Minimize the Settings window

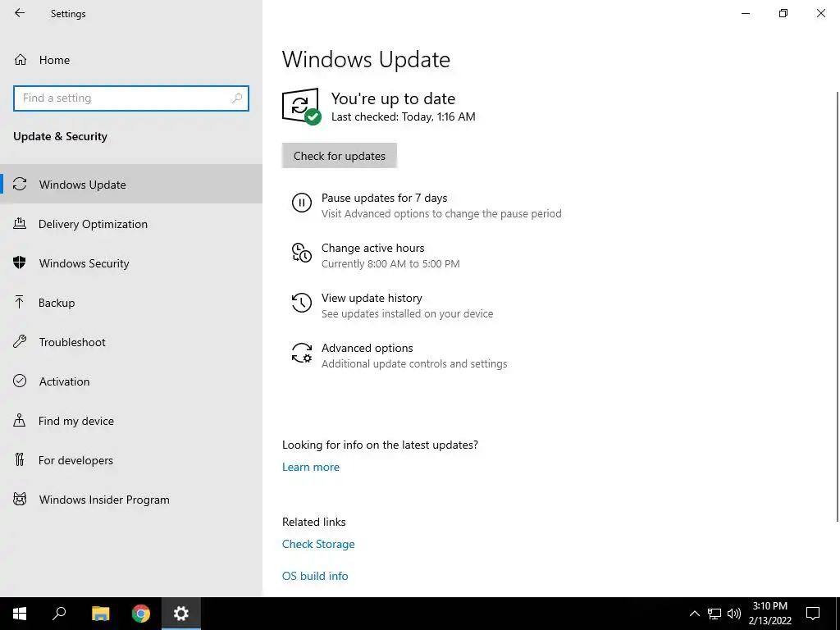tap(746, 13)
